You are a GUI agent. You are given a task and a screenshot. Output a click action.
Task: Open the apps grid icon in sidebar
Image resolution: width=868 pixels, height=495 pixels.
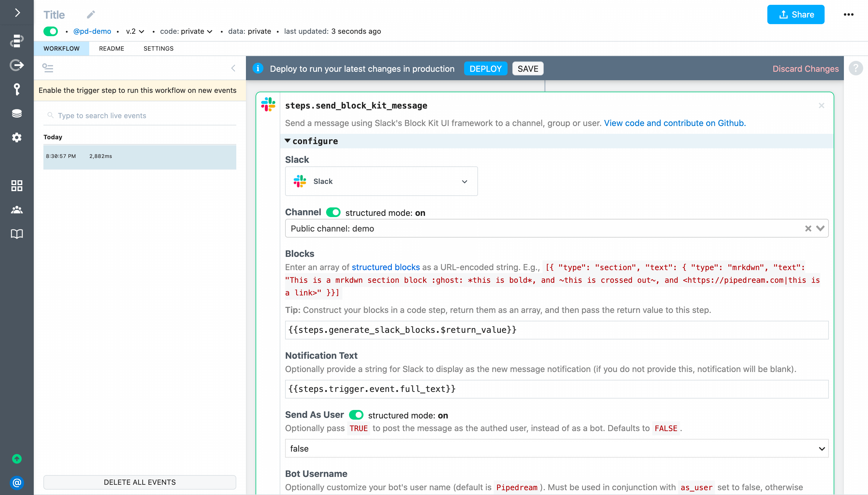(x=17, y=186)
